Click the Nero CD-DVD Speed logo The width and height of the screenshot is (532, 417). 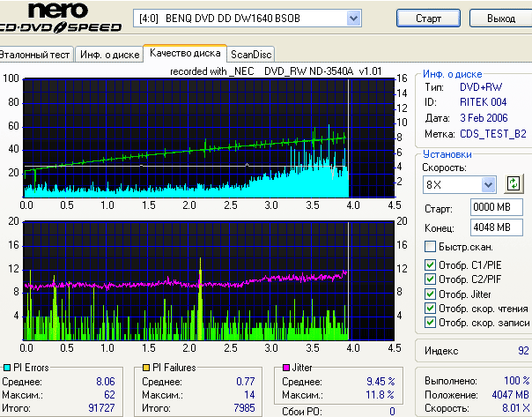tap(59, 18)
